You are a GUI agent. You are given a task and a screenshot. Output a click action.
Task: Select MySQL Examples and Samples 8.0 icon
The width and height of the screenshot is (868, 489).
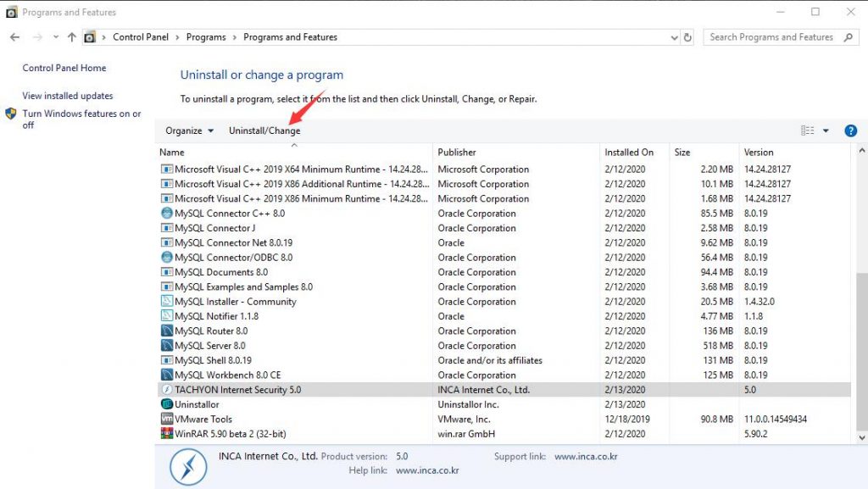[167, 286]
